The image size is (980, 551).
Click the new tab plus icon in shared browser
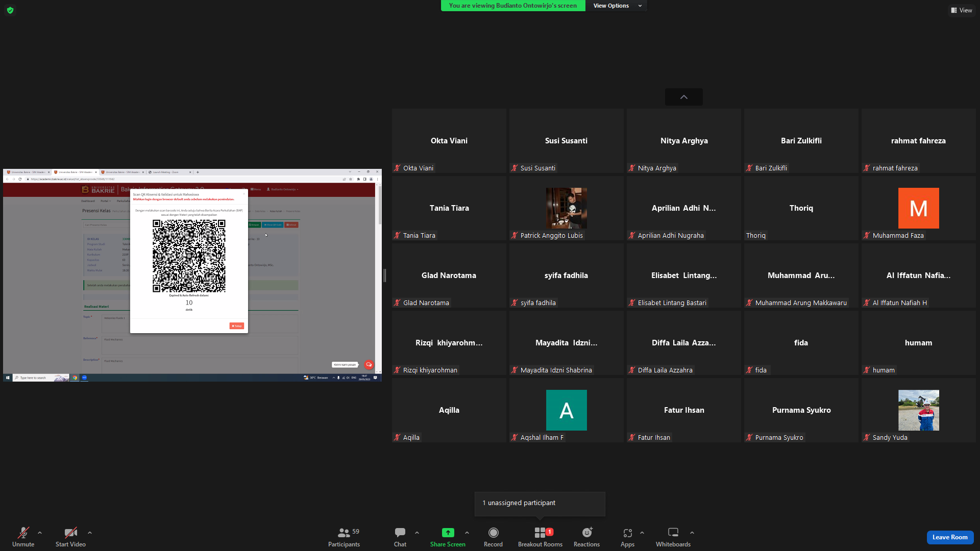pos(198,172)
